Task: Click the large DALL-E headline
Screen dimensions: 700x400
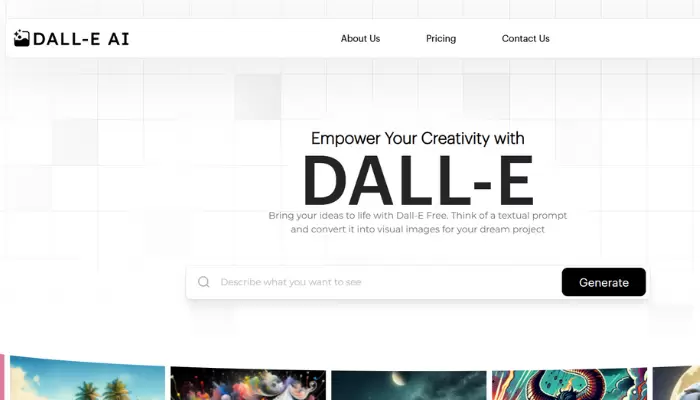Action: (x=418, y=180)
